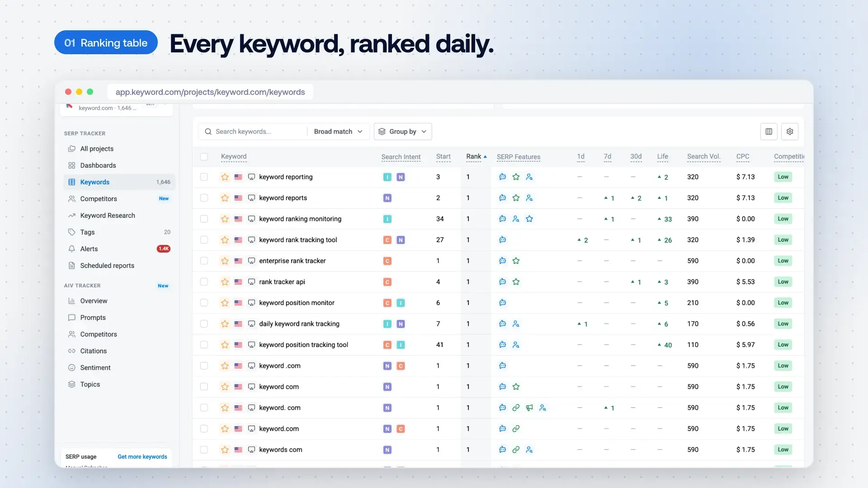The height and width of the screenshot is (488, 868).
Task: Star the keyword reporting row
Action: [225, 177]
